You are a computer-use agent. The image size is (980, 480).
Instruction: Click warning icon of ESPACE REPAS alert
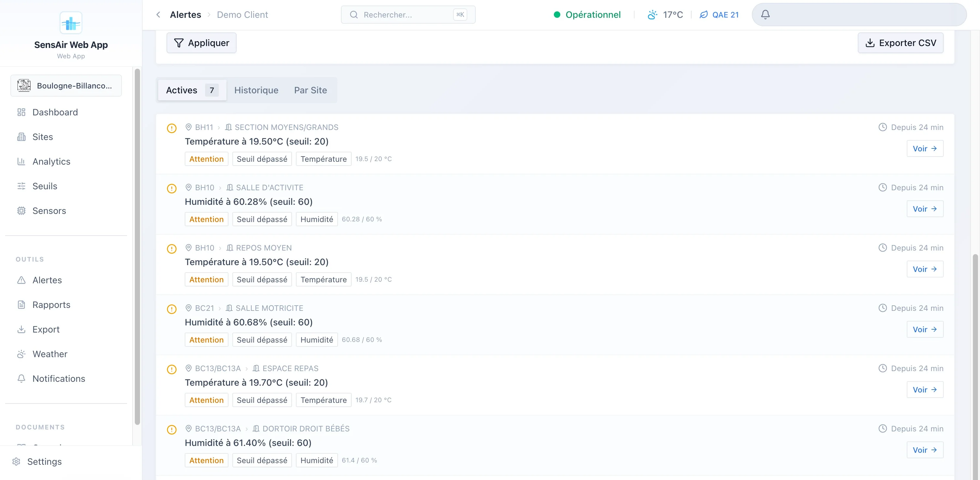(171, 369)
